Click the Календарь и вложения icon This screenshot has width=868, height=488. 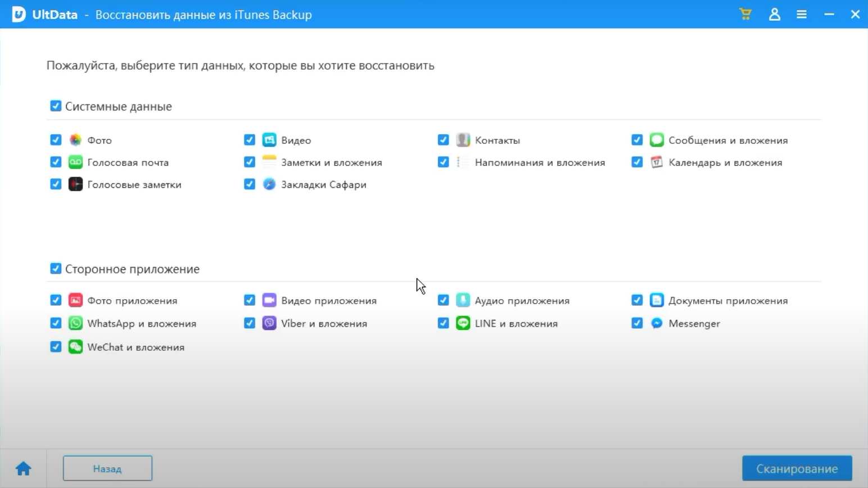(x=657, y=162)
